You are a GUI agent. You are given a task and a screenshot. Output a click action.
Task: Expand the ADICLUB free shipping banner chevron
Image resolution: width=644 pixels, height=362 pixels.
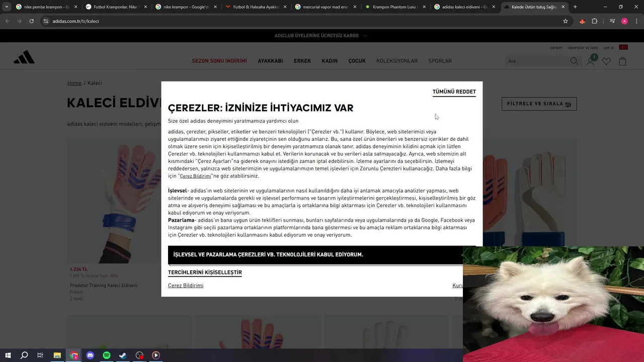(x=365, y=36)
